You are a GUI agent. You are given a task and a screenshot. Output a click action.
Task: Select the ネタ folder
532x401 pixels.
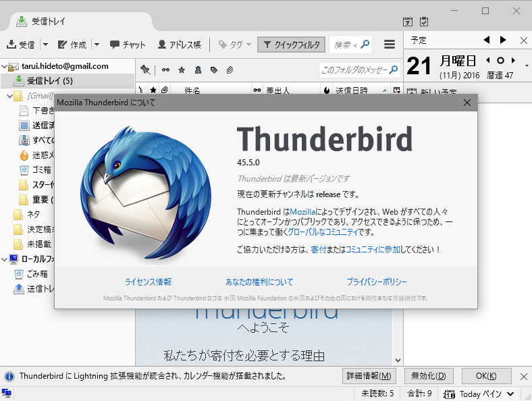point(27,215)
